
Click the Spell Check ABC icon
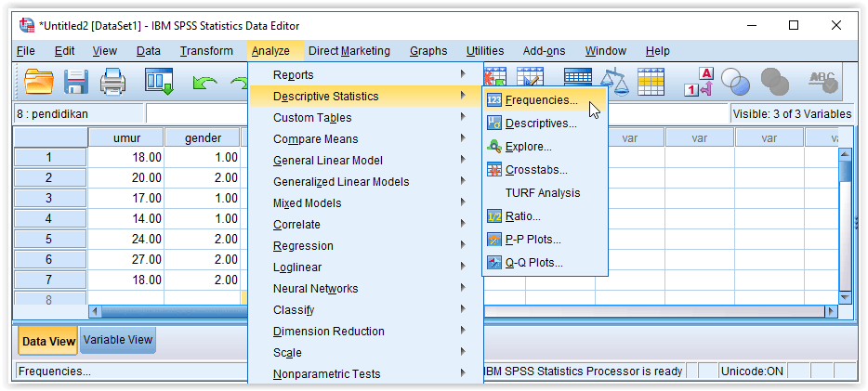point(823,82)
